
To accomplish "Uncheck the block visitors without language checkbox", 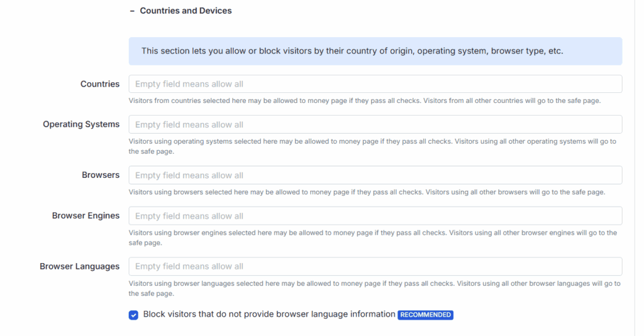I will click(133, 315).
